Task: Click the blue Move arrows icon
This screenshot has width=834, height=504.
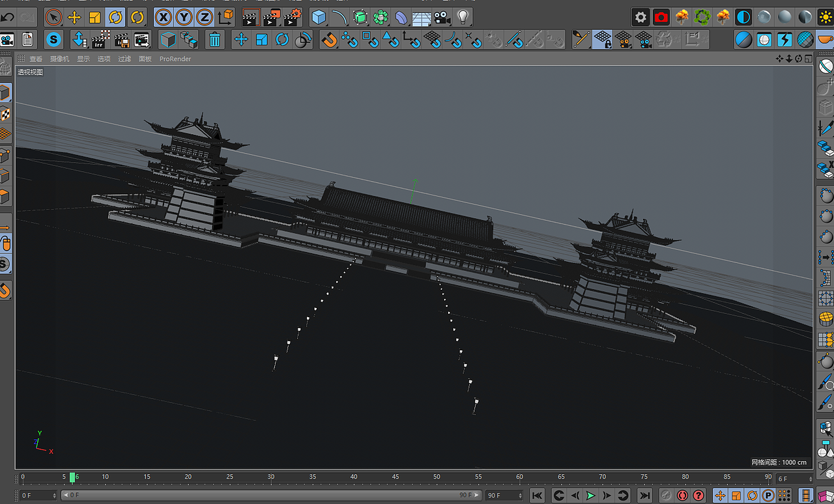Action: [241, 40]
